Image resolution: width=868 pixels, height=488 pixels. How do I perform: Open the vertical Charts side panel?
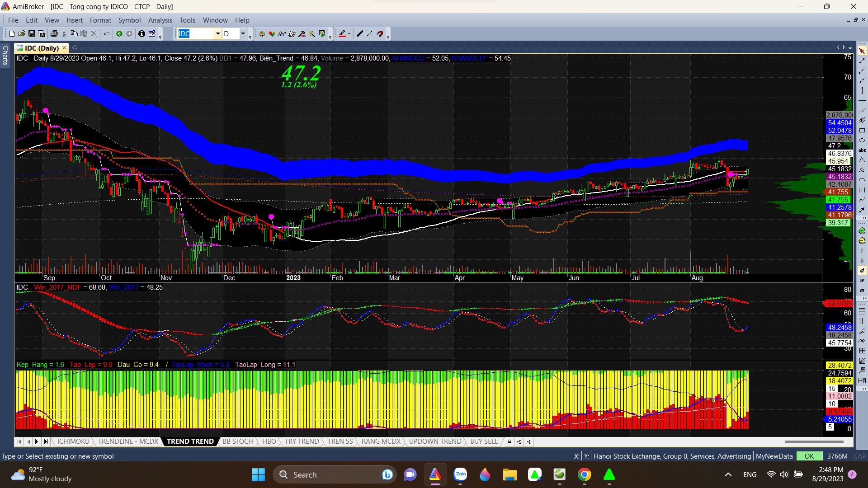click(5, 55)
